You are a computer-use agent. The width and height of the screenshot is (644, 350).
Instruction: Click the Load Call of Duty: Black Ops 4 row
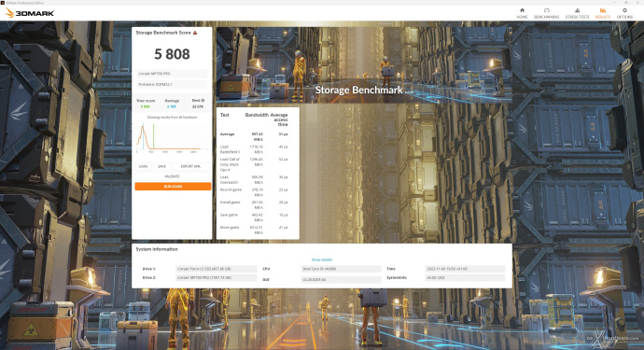pos(254,164)
